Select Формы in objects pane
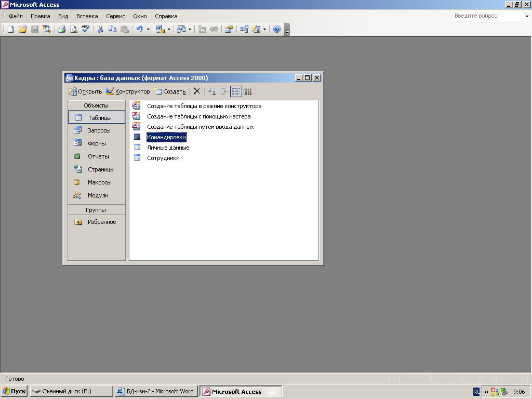The height and width of the screenshot is (399, 532). (x=97, y=143)
